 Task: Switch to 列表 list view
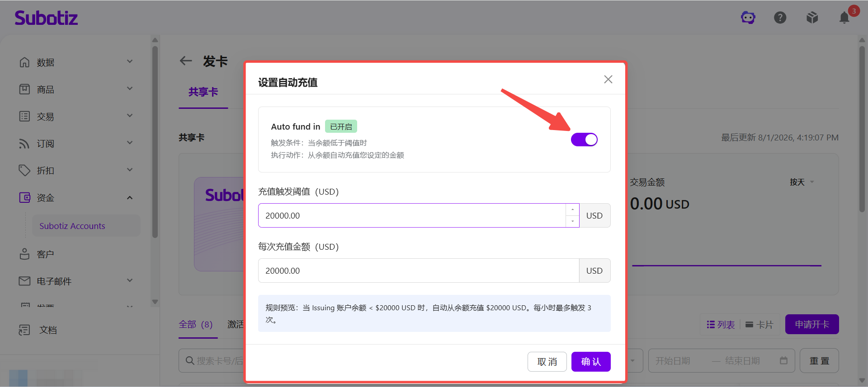point(721,325)
